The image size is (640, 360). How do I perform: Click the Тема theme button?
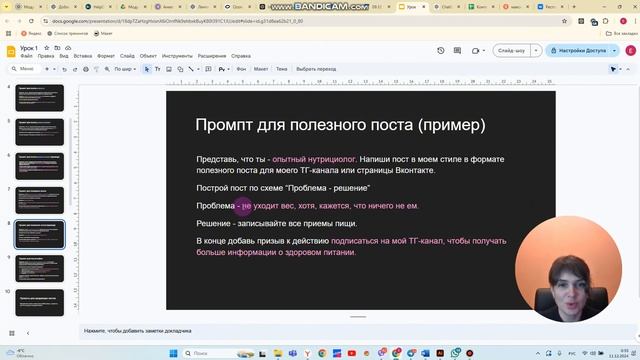click(x=282, y=69)
